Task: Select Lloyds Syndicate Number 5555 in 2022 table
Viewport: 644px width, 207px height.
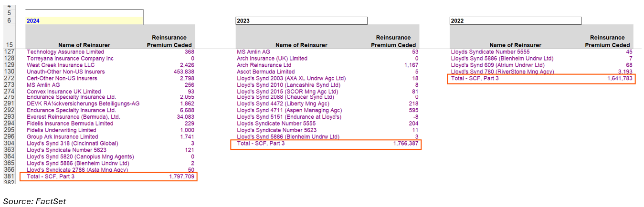Action: tap(490, 52)
